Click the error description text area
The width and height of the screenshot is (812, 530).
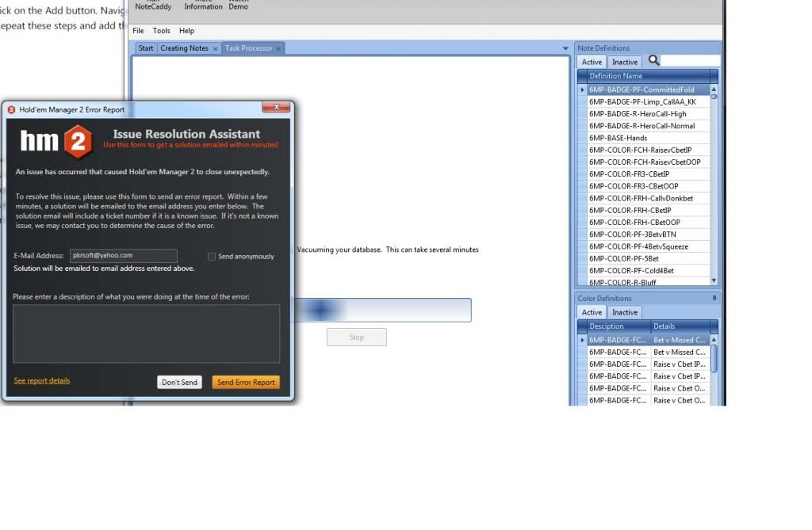point(146,334)
